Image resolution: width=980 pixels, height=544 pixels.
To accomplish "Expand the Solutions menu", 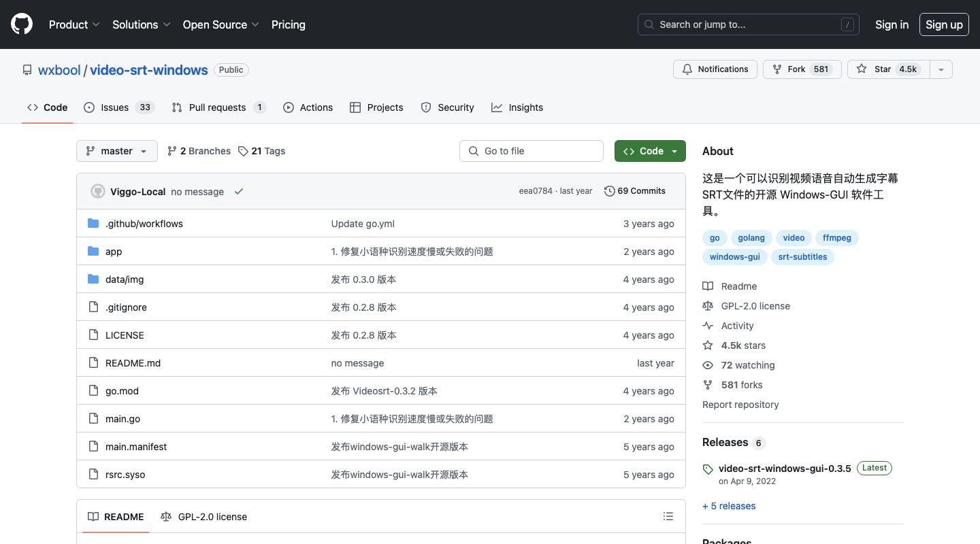I will (x=142, y=24).
